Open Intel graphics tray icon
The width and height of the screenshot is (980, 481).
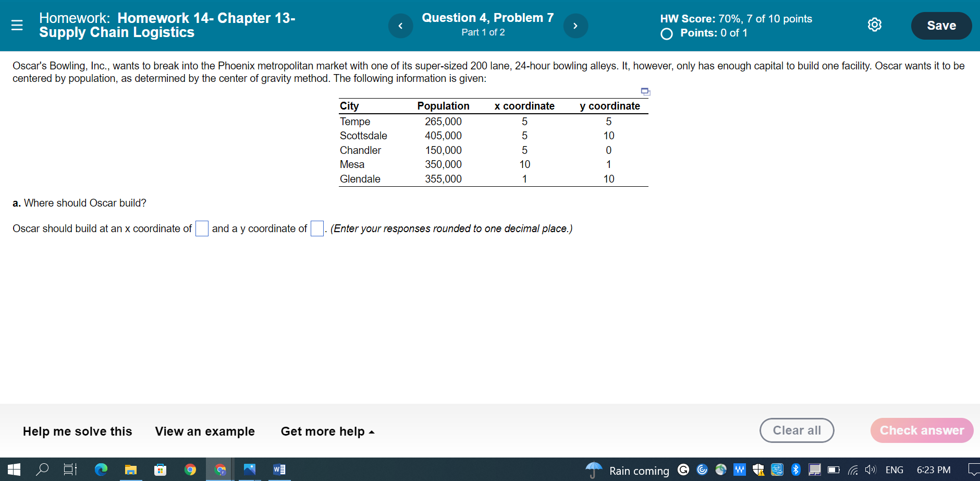click(777, 470)
